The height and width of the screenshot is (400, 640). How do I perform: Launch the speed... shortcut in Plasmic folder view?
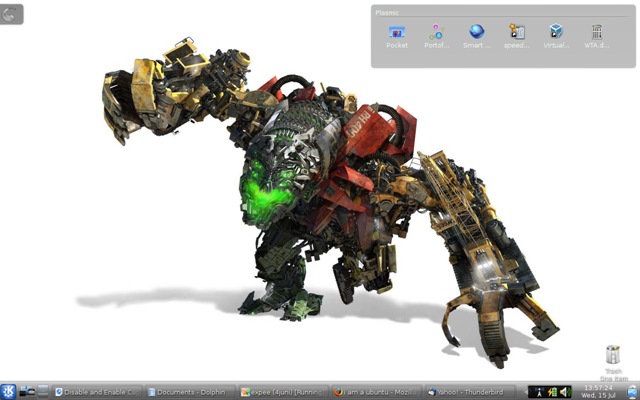click(x=516, y=36)
